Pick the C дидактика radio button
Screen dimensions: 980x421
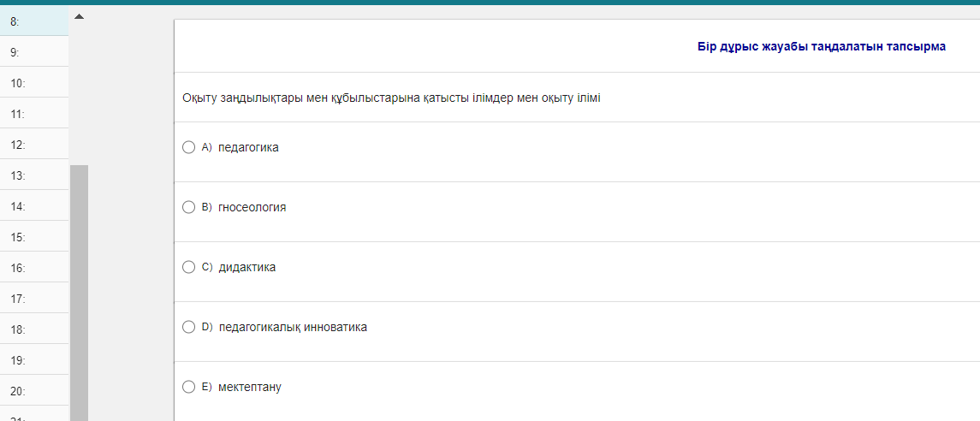(189, 267)
